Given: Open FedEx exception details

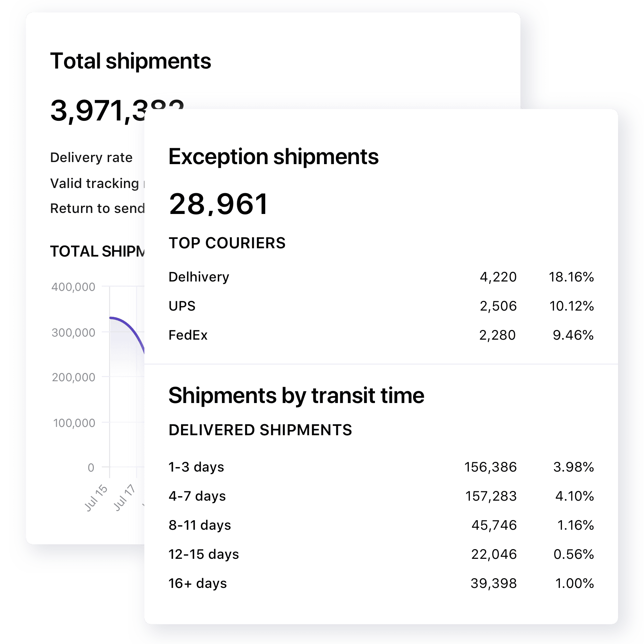Looking at the screenshot, I should click(188, 335).
